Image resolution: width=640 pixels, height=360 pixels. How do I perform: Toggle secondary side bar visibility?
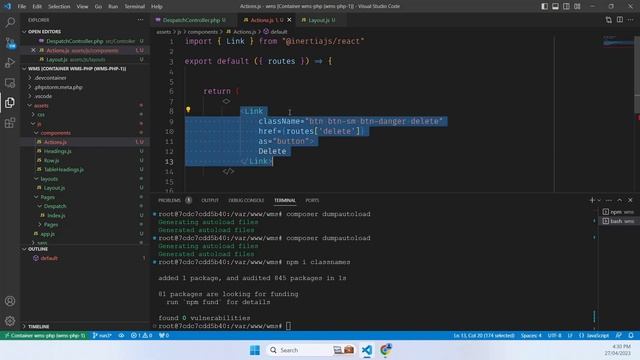pyautogui.click(x=567, y=6)
